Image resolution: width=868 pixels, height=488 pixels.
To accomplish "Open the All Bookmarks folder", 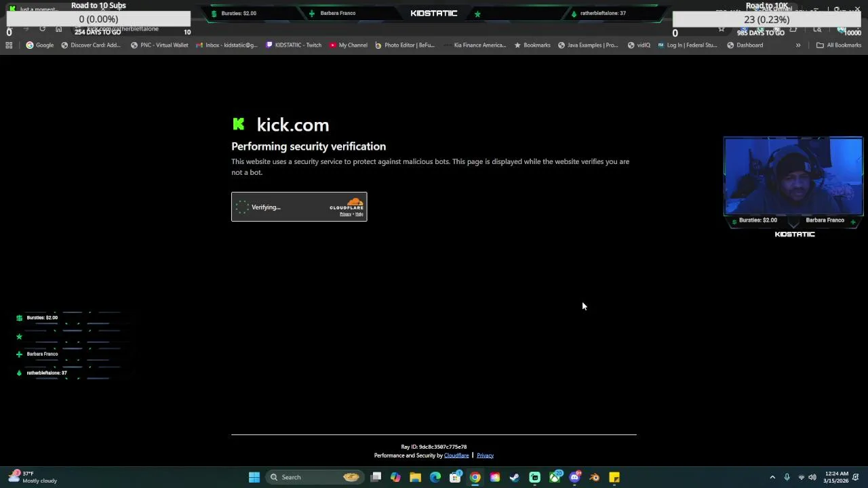I will point(839,45).
